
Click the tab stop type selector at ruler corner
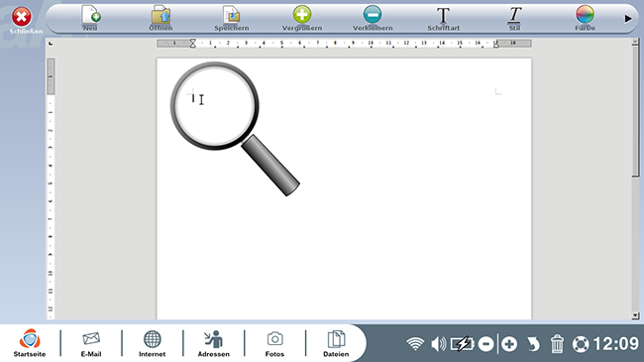click(51, 44)
